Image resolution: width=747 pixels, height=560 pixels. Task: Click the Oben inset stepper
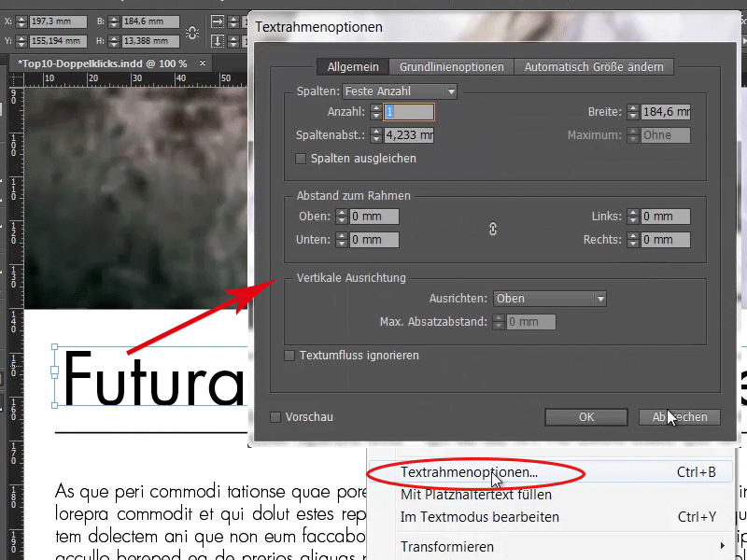coord(341,217)
